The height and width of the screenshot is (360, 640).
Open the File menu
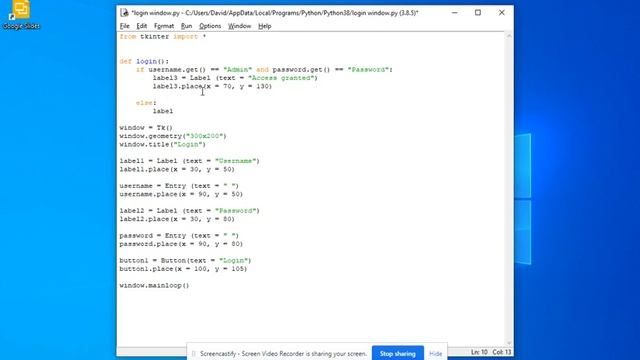(x=124, y=26)
